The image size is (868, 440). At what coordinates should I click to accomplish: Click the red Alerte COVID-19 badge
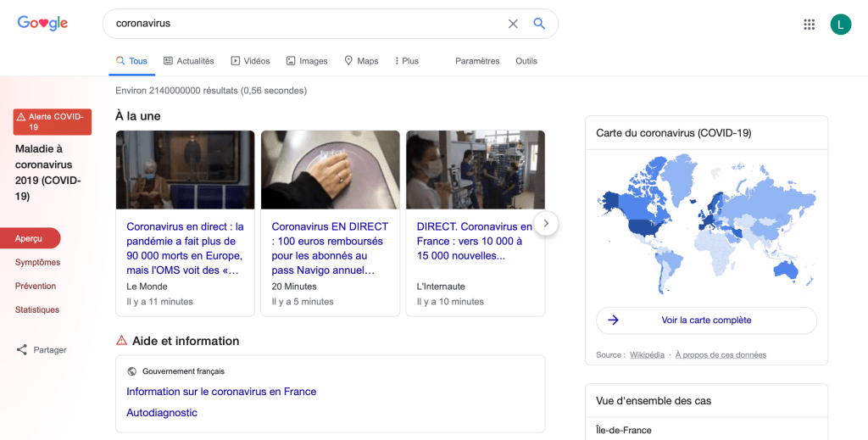tap(52, 122)
